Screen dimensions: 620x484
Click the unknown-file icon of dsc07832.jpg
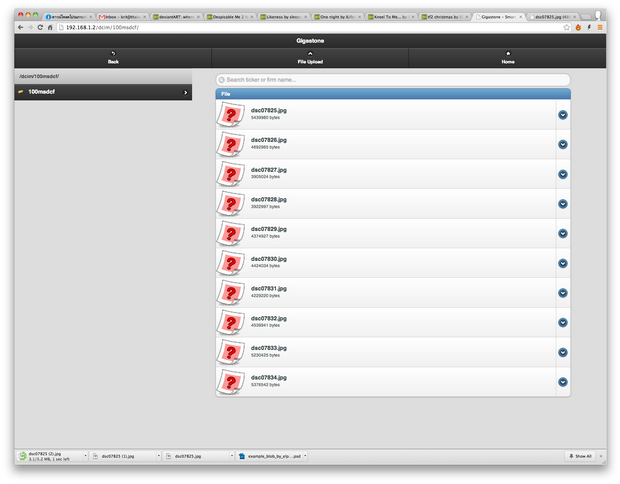click(231, 322)
